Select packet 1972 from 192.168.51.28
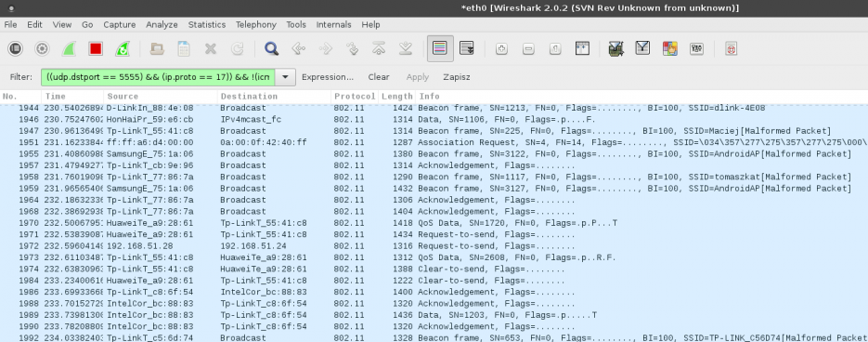The width and height of the screenshot is (868, 342). point(434,245)
